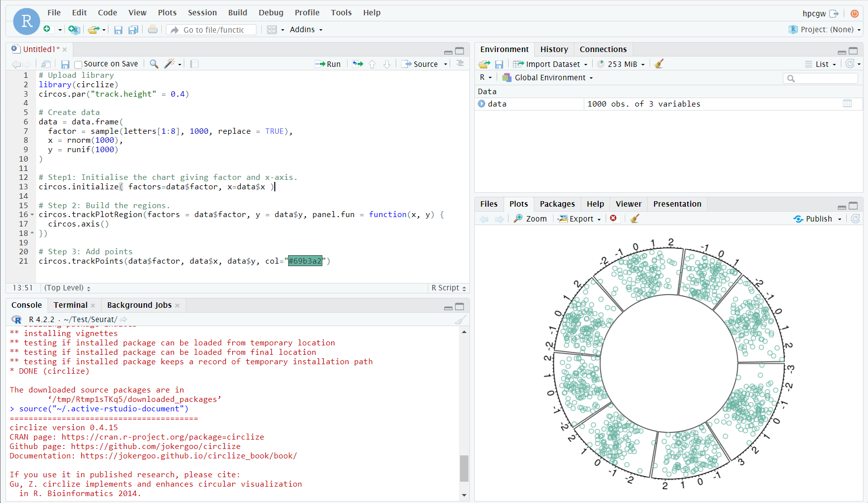Open the R language dropdown in Environment
The height and width of the screenshot is (503, 868).
[486, 77]
